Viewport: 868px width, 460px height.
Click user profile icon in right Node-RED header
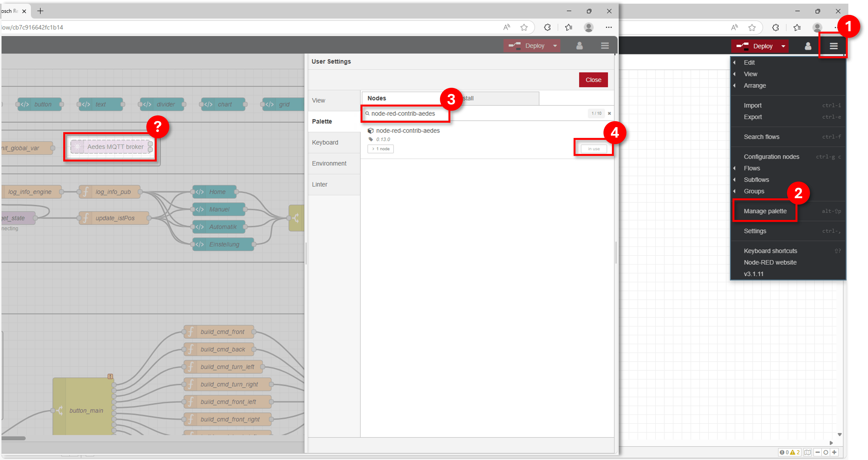(808, 46)
